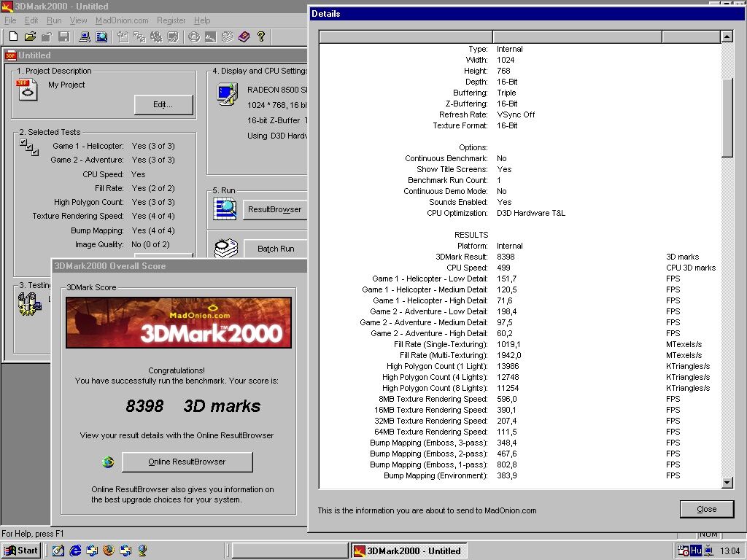Click the ResultBrowser icon in the toolbar
This screenshot has height=560, width=747.
point(101,36)
